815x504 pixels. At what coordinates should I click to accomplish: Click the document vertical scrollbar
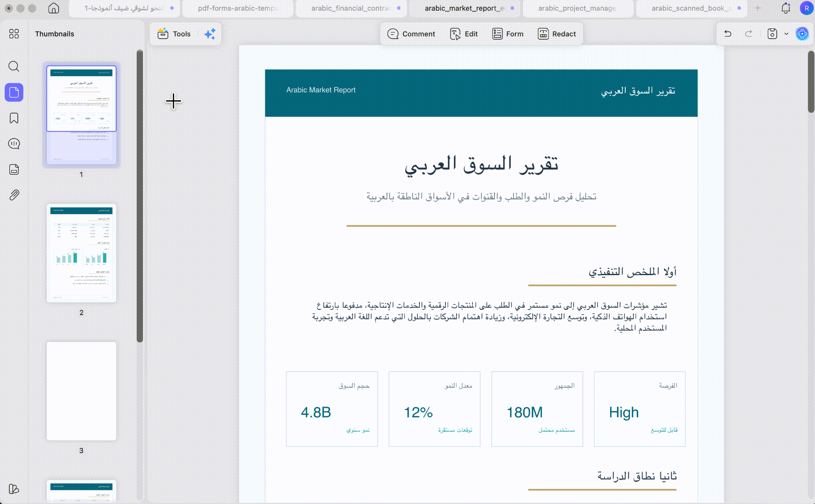coord(811,82)
